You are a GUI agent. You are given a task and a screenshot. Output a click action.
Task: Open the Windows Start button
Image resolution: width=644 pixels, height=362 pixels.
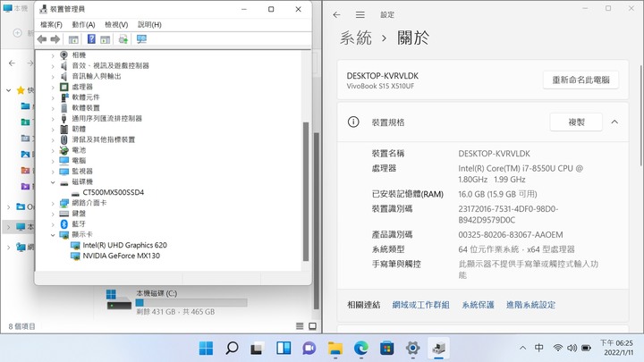[x=206, y=348]
